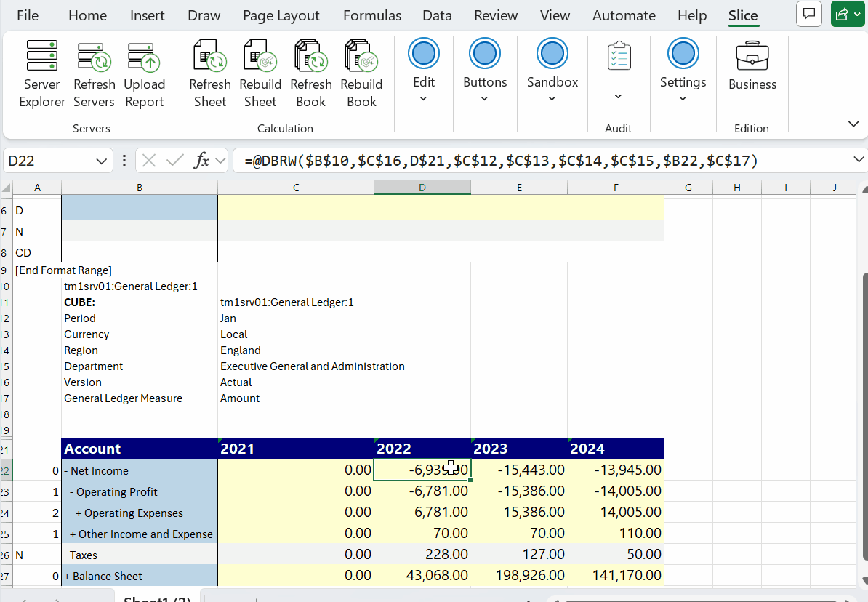The height and width of the screenshot is (602, 868).
Task: Click the Insert Function fx button
Action: pos(202,161)
